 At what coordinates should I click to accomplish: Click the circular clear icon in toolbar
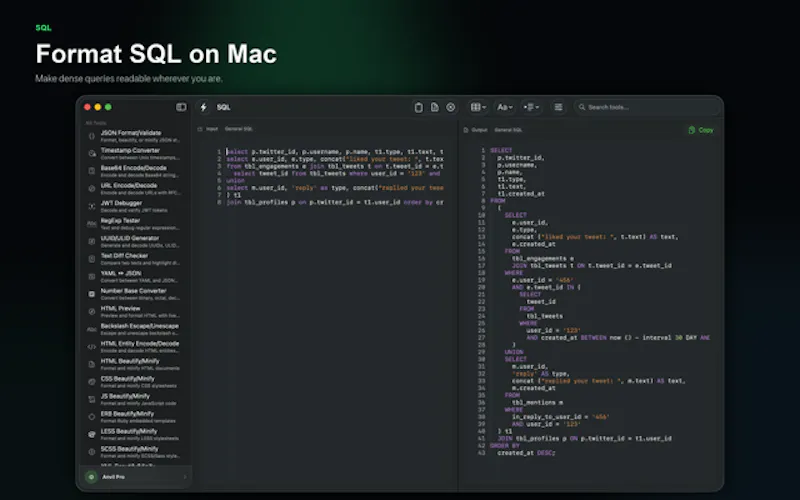(451, 107)
